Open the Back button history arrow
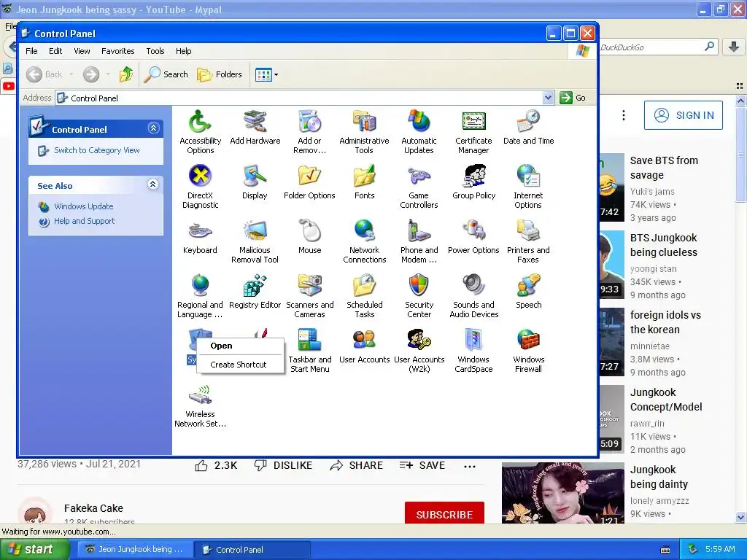This screenshot has height=560, width=747. [71, 74]
